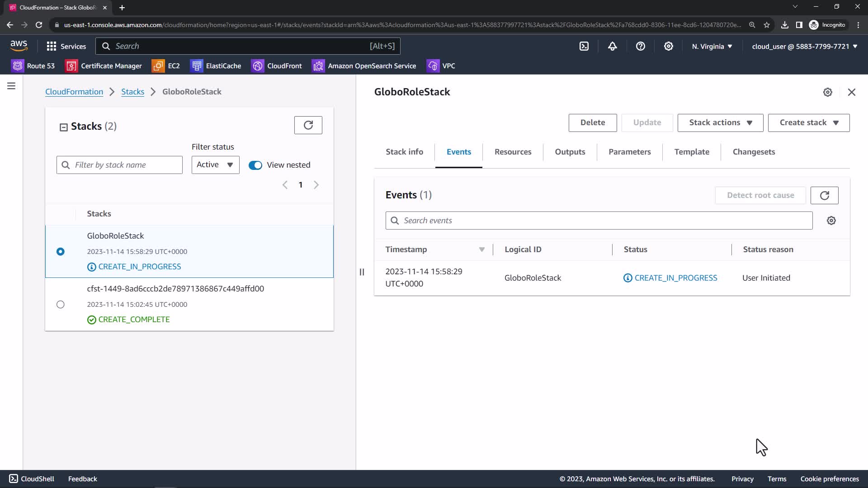This screenshot has width=868, height=488.
Task: Disable the View nested toggle
Action: pyautogui.click(x=255, y=165)
